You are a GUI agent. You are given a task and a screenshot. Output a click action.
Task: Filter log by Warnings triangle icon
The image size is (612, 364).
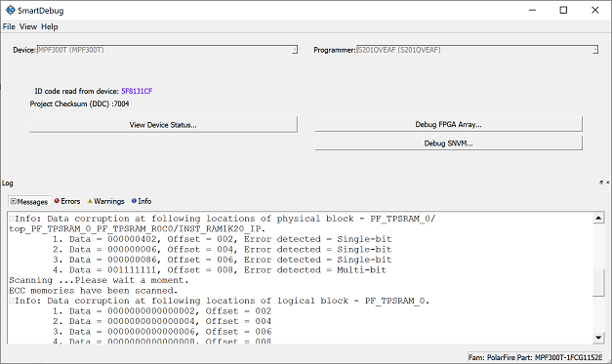pos(90,201)
